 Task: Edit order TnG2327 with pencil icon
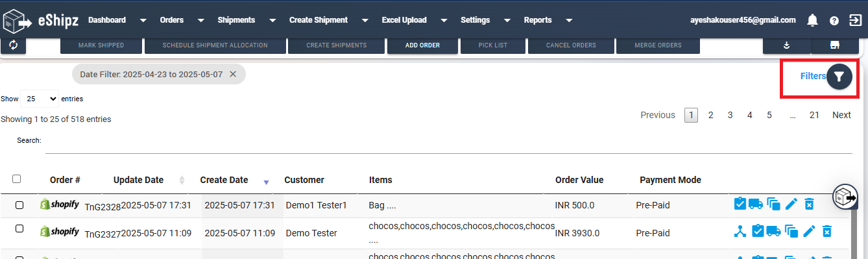(809, 231)
